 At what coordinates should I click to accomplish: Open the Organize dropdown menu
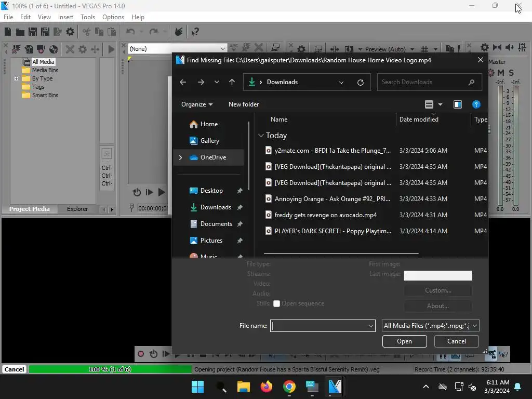[x=197, y=104]
